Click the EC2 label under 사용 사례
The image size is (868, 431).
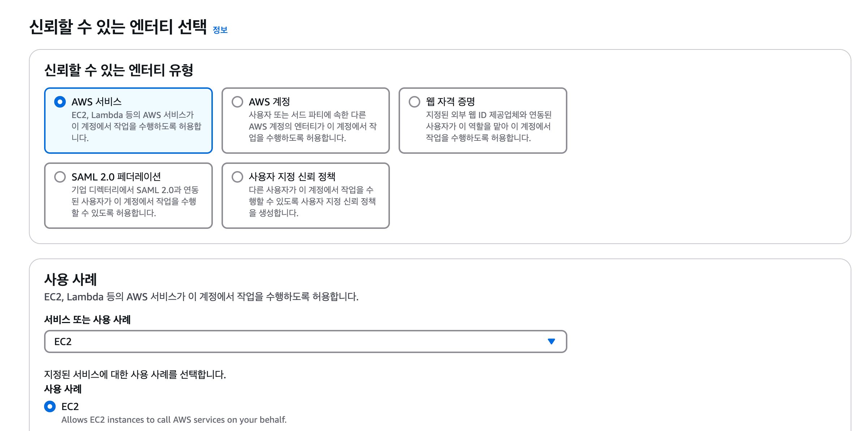(70, 406)
